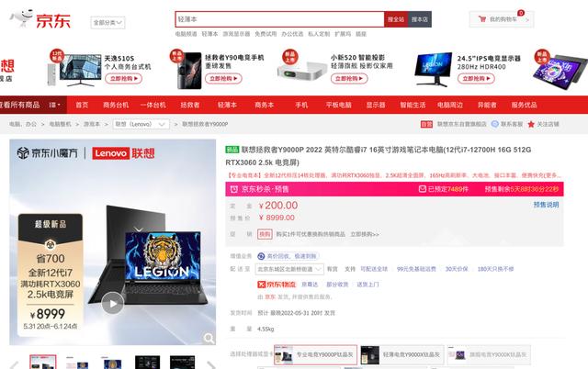
Task: Expand the all-products list menu icon
Action: point(54,105)
